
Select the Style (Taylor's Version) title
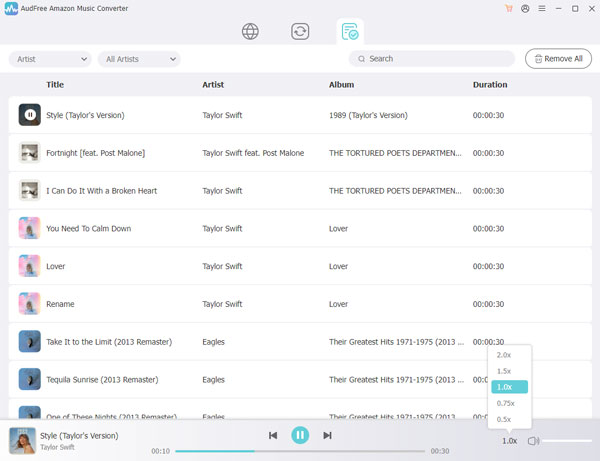pyautogui.click(x=85, y=115)
